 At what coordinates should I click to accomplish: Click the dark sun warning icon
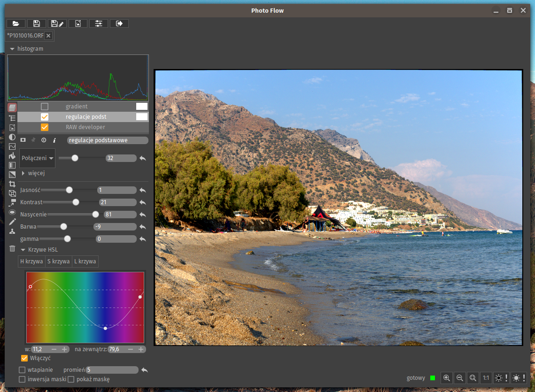point(501,377)
